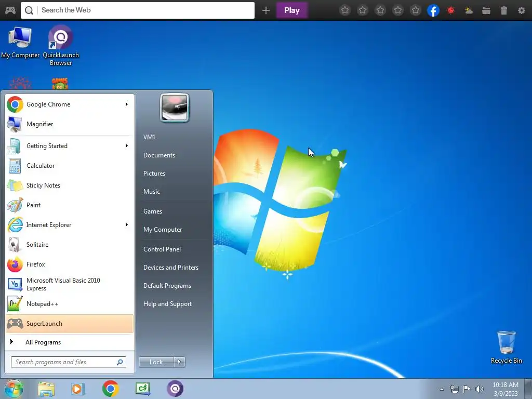Viewport: 532px width, 399px height.
Task: Expand Google Chrome jump list arrow
Action: [127, 104]
